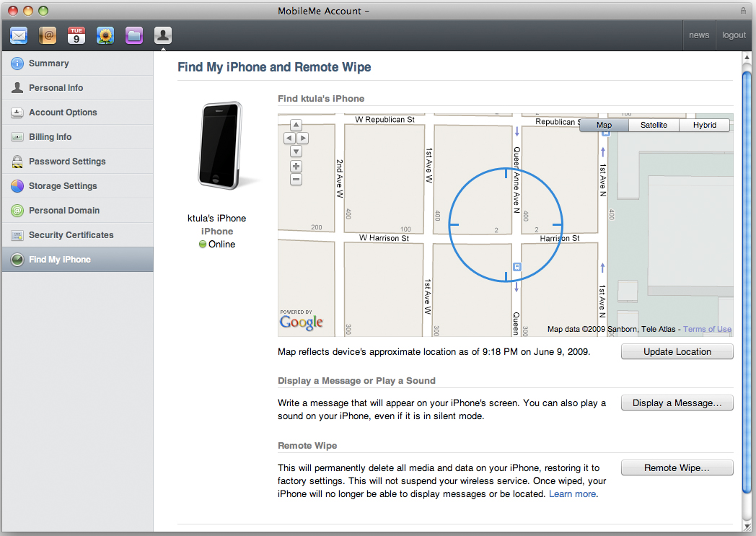The image size is (756, 536).
Task: Zoom out the map with minus button
Action: (x=296, y=180)
